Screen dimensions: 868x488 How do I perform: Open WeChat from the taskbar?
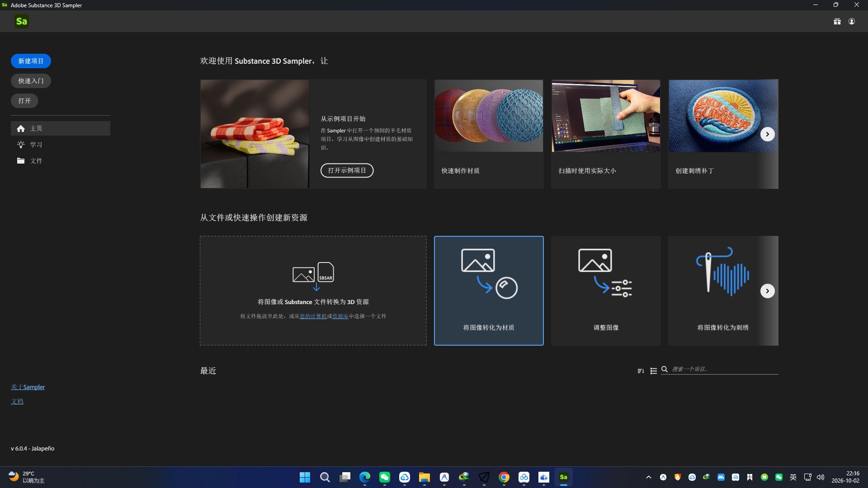click(384, 477)
